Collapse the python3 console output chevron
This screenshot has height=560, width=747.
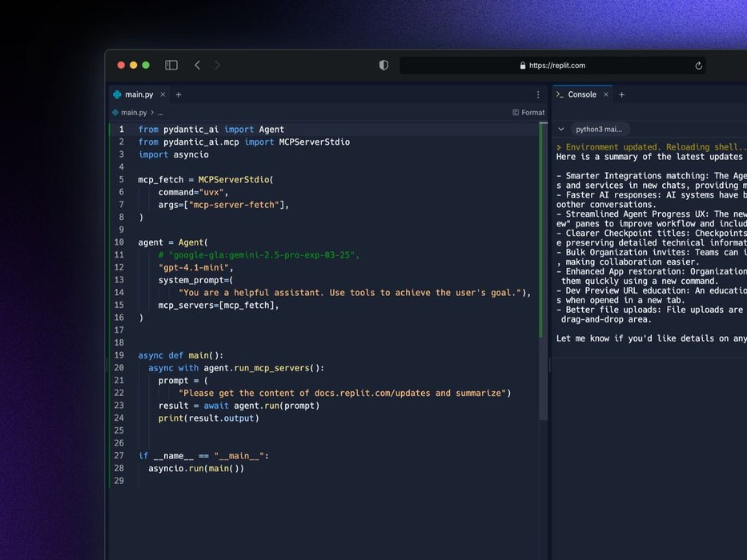(x=560, y=129)
